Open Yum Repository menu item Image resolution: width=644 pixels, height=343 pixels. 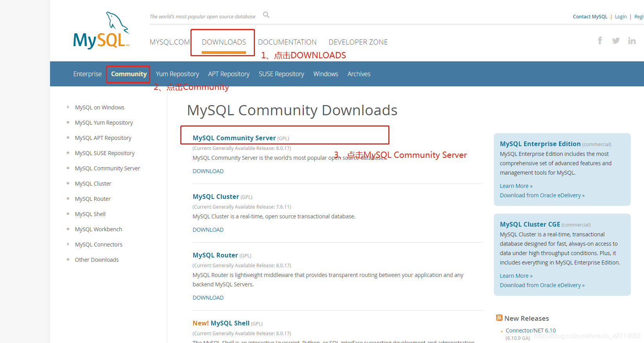[178, 74]
